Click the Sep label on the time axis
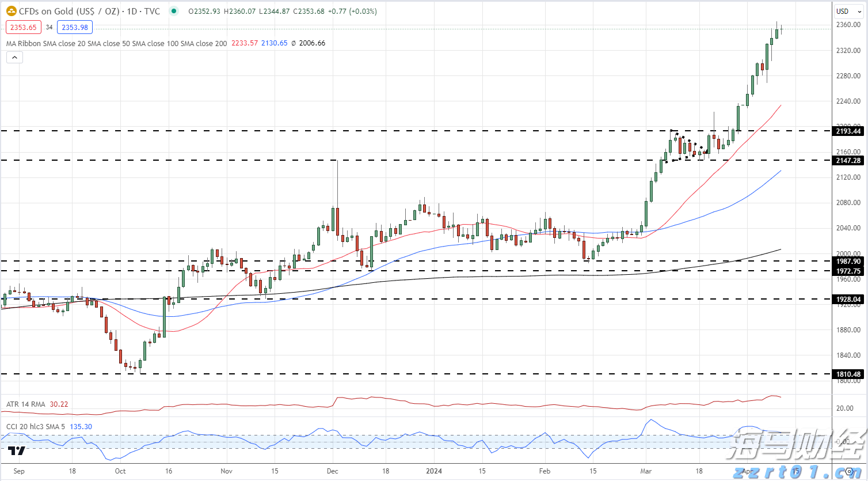The image size is (868, 481). point(19,471)
